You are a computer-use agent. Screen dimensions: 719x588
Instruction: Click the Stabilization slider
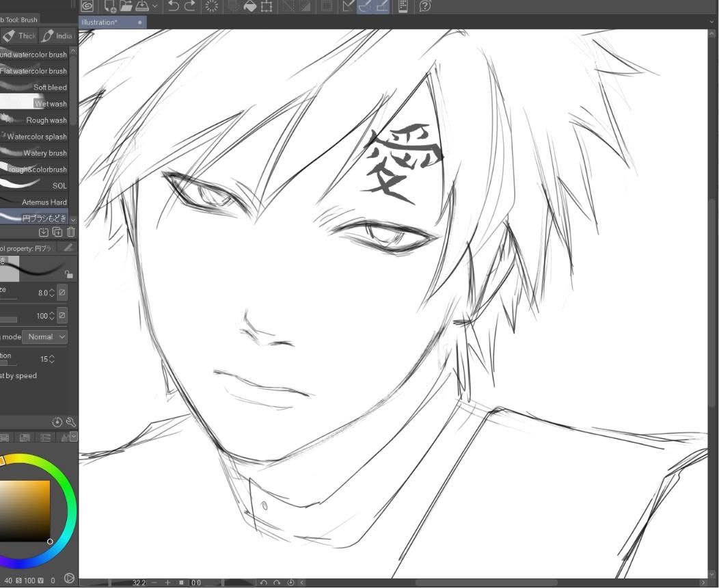(x=9, y=363)
